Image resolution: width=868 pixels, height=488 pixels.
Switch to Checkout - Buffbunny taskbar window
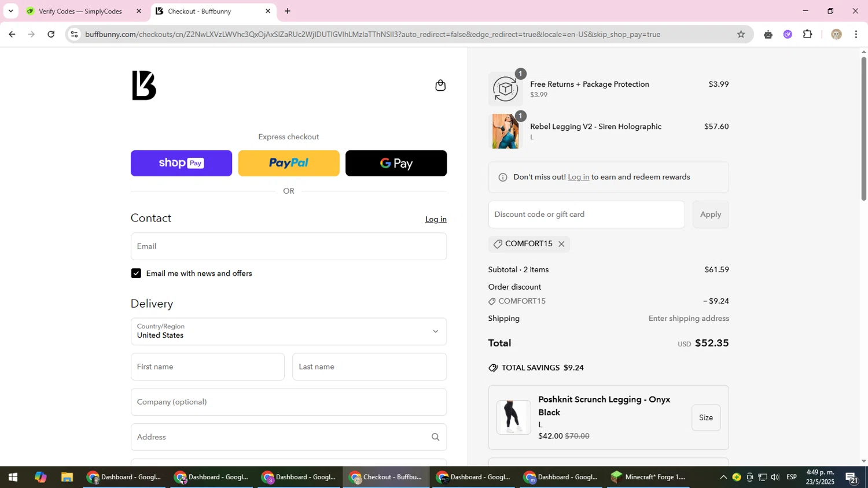coord(387,477)
